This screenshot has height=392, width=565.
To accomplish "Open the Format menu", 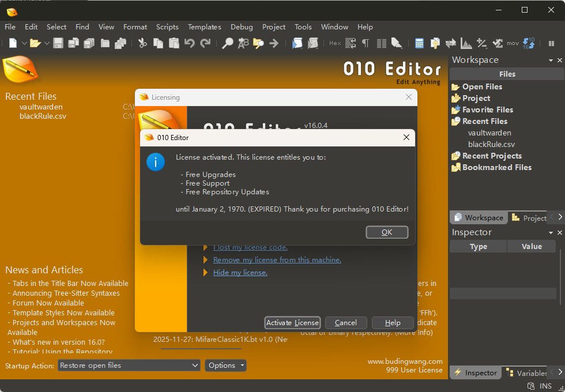I will [135, 27].
